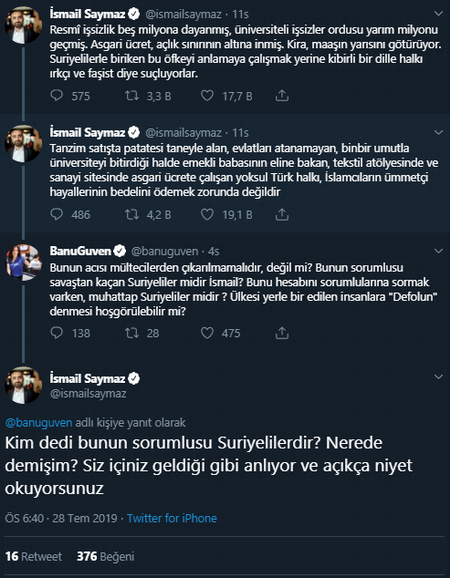Reply to the tweet with 486 comments
This screenshot has width=450, height=578.
coord(57,215)
